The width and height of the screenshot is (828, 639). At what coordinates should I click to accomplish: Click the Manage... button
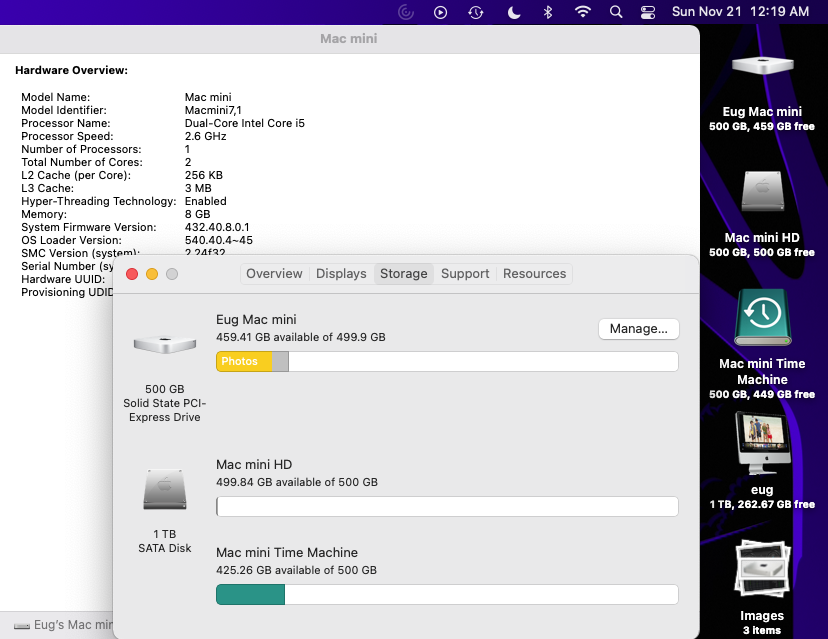[638, 328]
